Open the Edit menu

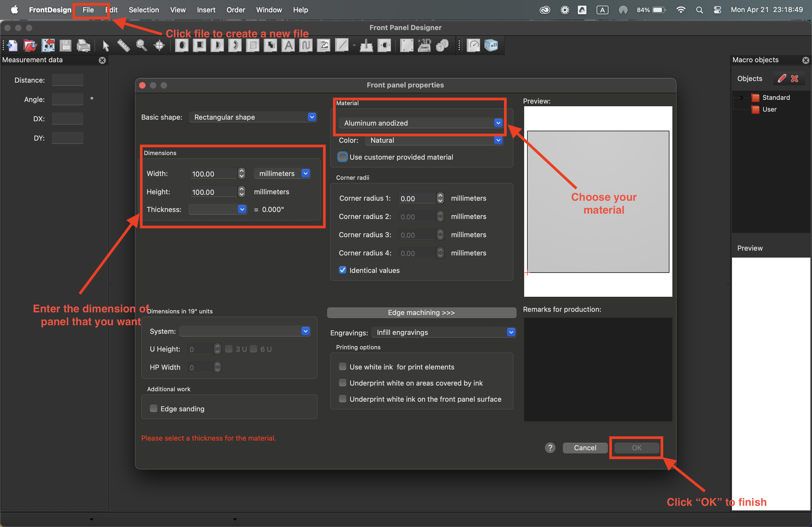click(x=111, y=10)
